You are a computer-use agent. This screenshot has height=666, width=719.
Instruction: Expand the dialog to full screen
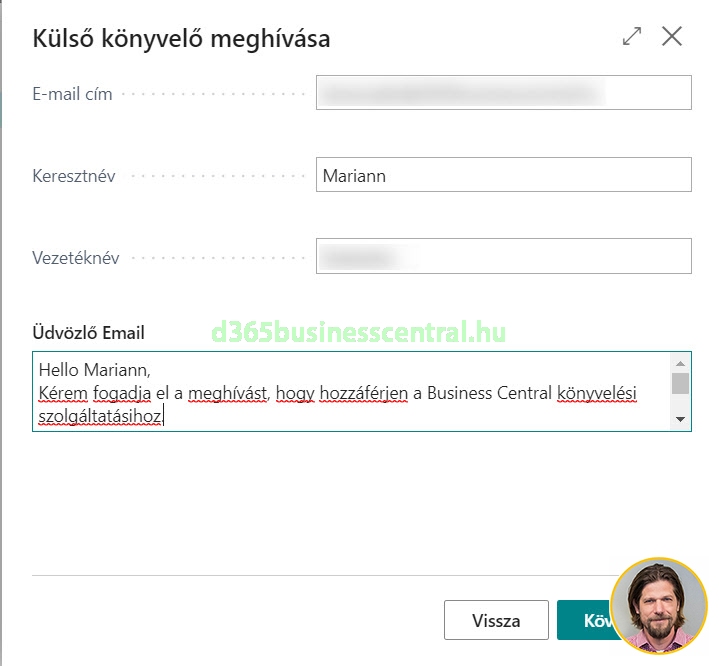tap(632, 37)
